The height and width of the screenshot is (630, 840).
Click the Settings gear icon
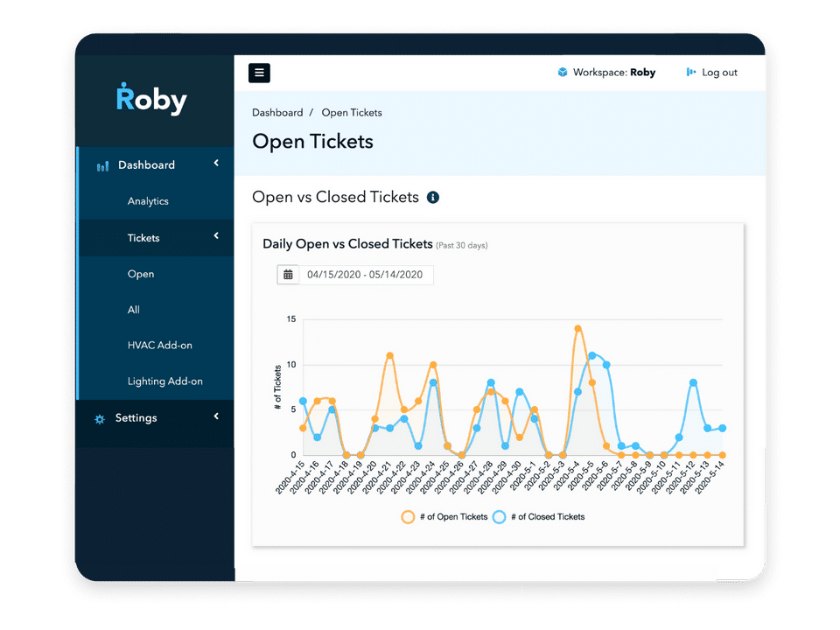[100, 419]
